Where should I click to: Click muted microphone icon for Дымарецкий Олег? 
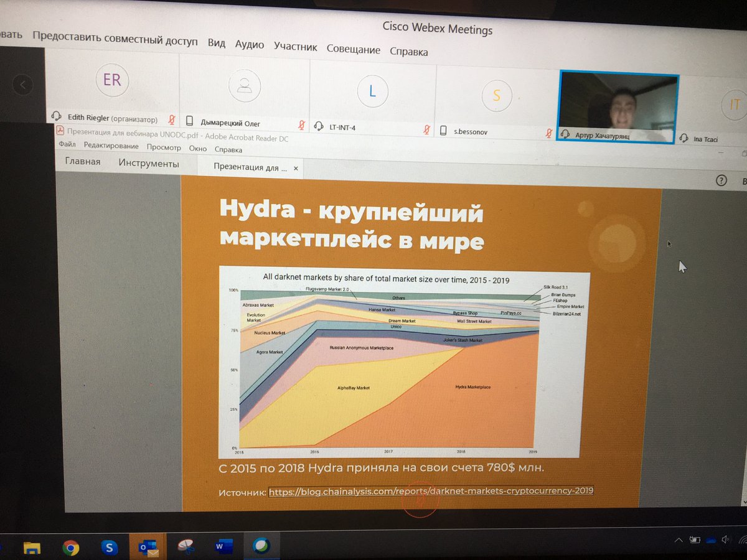pos(301,125)
